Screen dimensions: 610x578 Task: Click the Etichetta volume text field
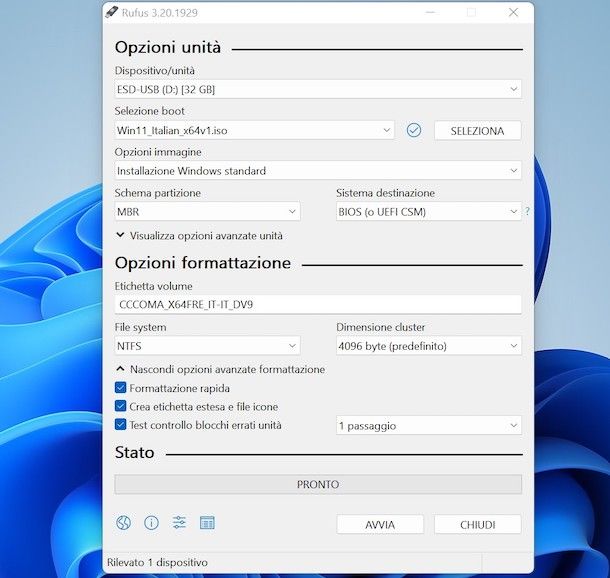tap(318, 304)
